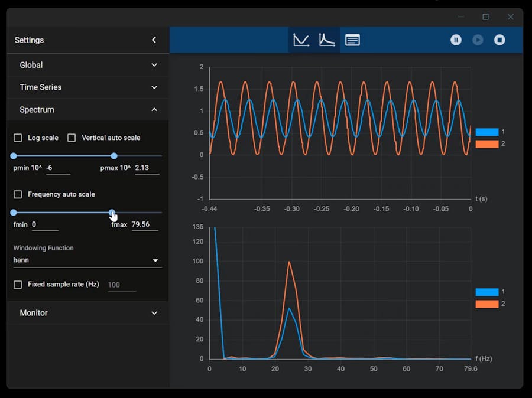Enable the Log scale checkbox

coord(18,138)
